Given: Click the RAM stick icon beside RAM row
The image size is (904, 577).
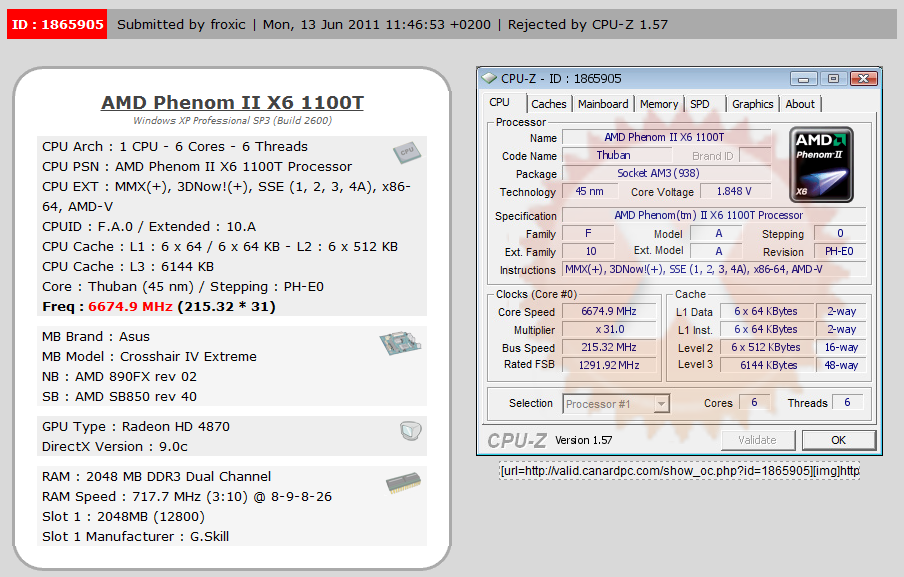Looking at the screenshot, I should click(x=403, y=484).
